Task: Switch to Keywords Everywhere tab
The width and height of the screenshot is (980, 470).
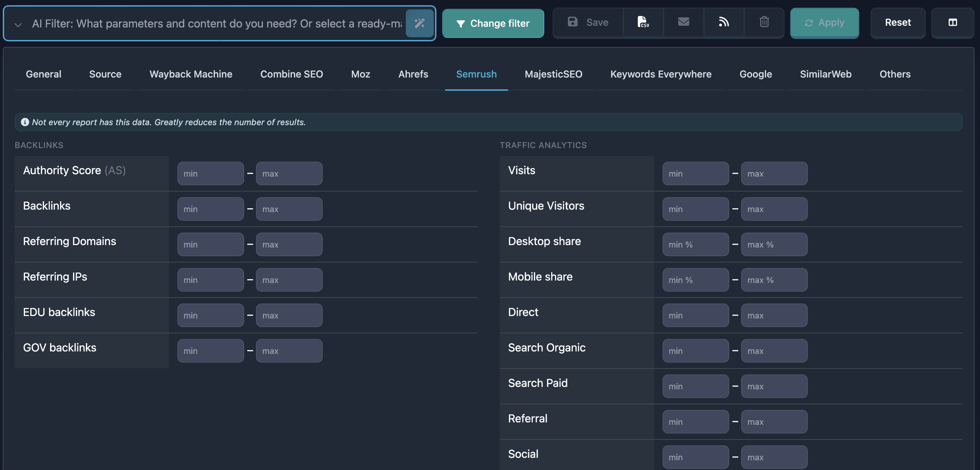Action: coord(661,74)
